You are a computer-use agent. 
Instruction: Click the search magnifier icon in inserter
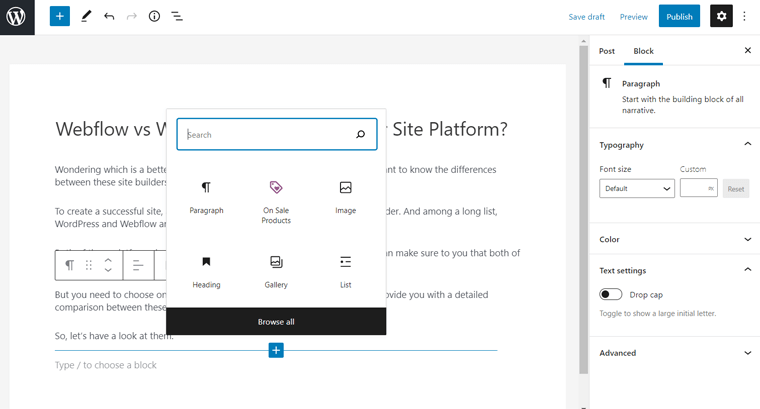[361, 134]
